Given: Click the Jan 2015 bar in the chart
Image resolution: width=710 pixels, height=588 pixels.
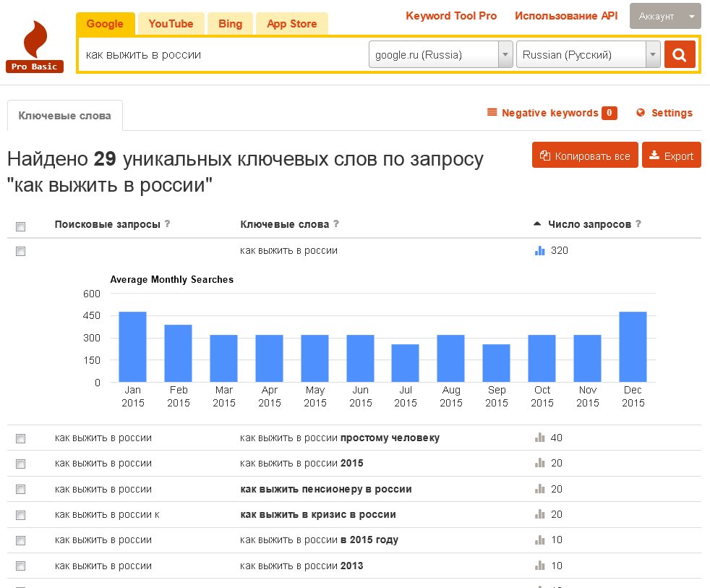Looking at the screenshot, I should coord(132,346).
